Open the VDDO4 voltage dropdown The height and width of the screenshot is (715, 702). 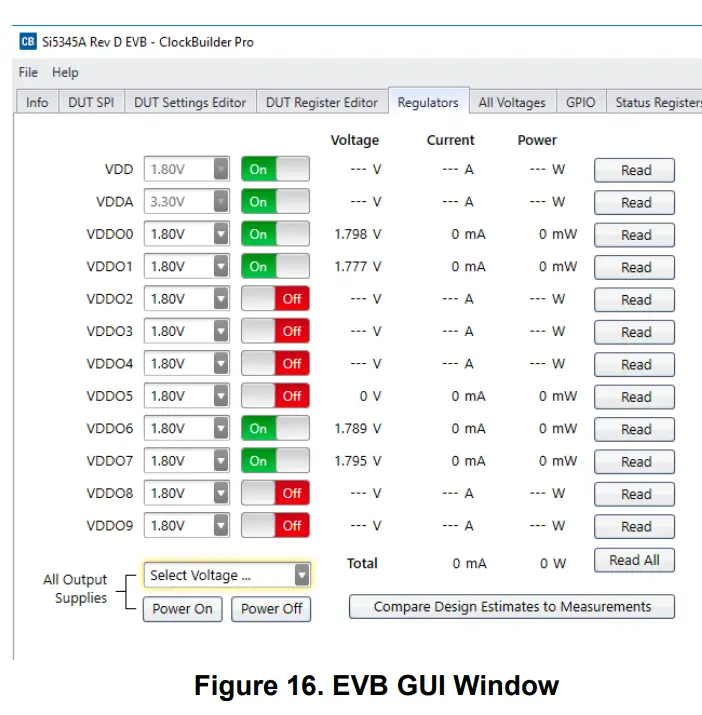point(187,363)
